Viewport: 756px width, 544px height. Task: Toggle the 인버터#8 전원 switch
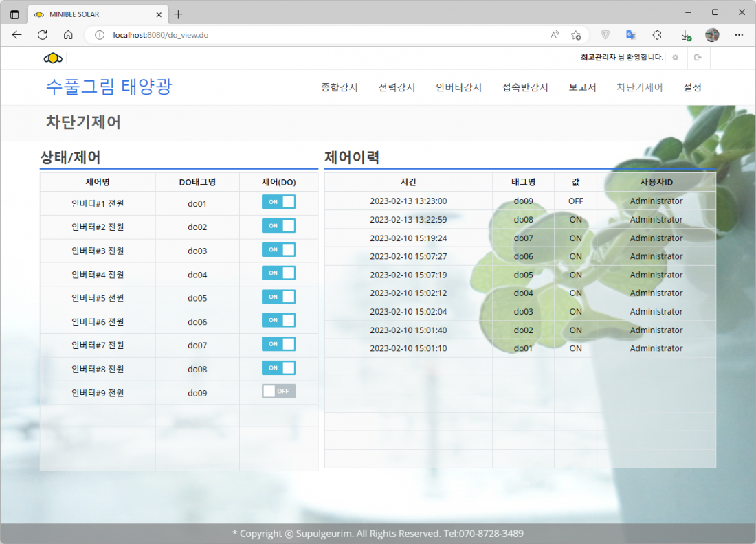click(x=278, y=368)
